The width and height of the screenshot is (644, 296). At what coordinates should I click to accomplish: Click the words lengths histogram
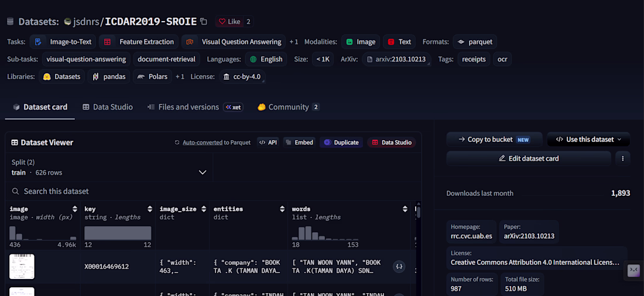pos(325,233)
